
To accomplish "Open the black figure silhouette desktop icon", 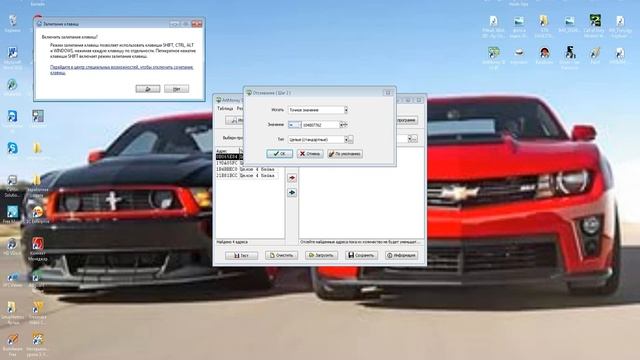I will pyautogui.click(x=570, y=57).
